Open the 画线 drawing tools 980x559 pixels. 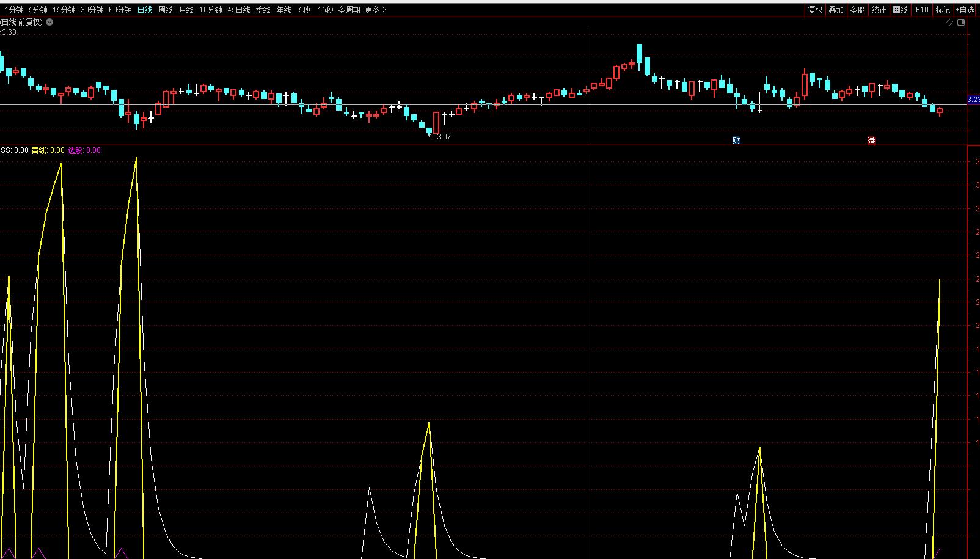(x=900, y=10)
